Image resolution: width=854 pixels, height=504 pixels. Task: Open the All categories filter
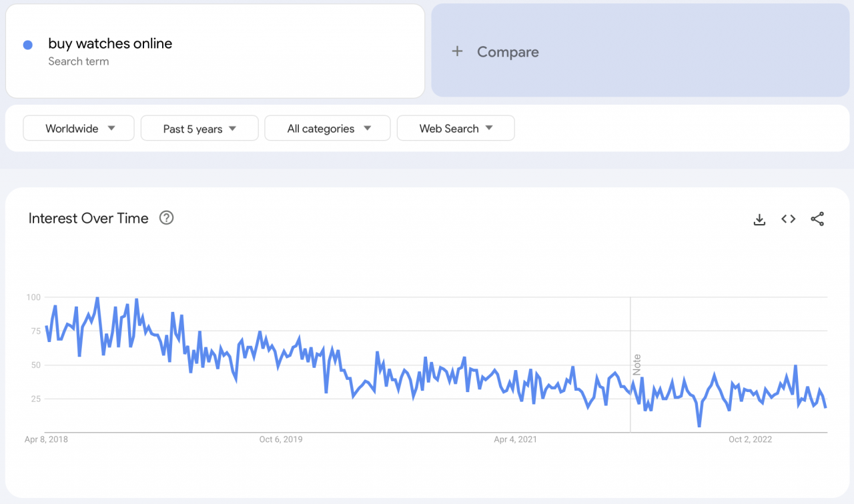point(327,128)
